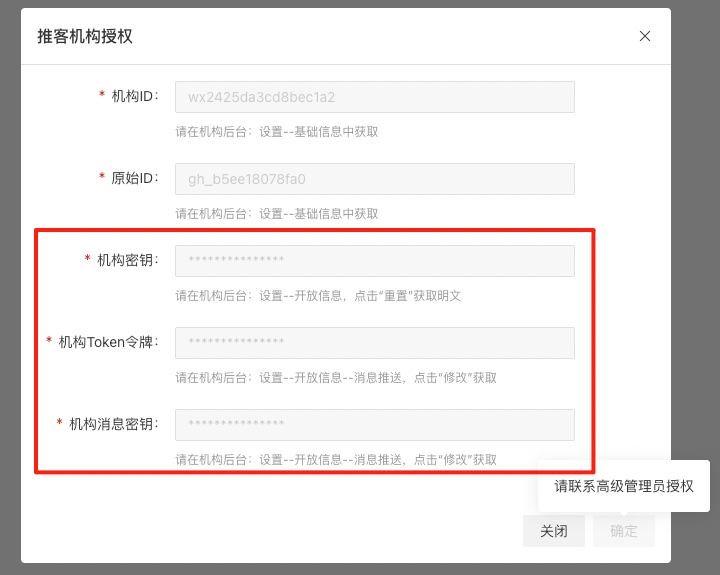Click the 机构消息密钥 input field
Viewport: 720px width, 575px height.
pos(374,425)
